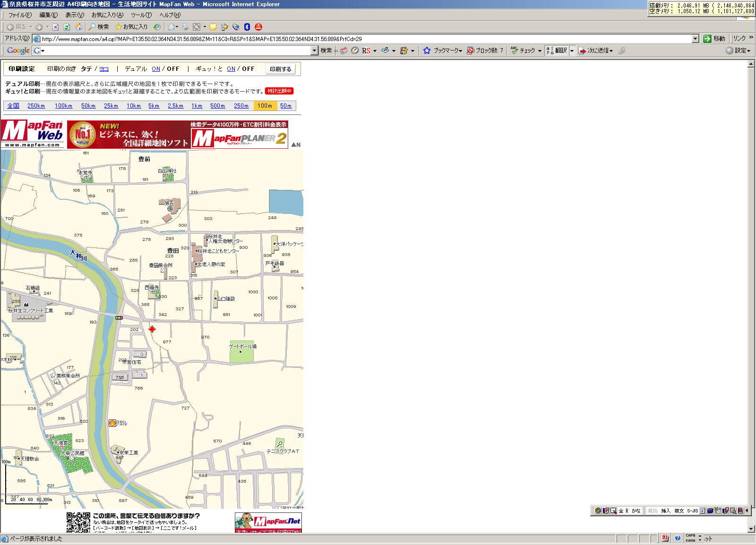
Task: Click the Bluetooth icon in IE toolbar
Action: (x=247, y=27)
